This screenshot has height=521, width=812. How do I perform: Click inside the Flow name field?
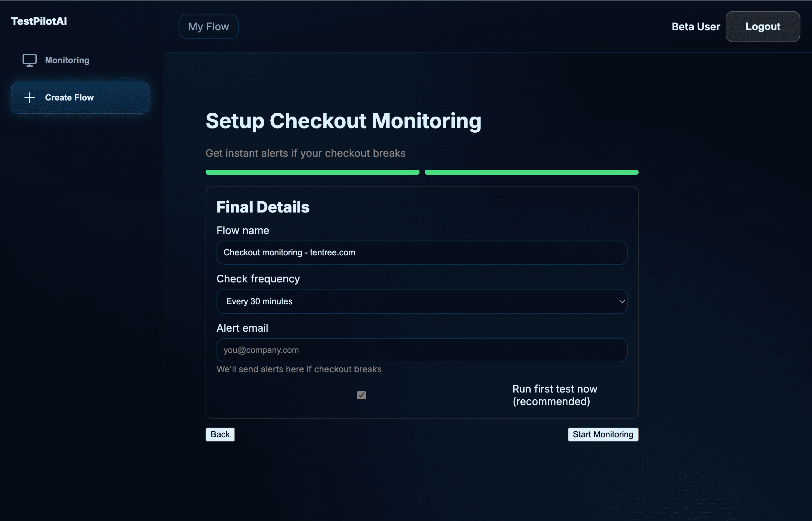(x=422, y=252)
